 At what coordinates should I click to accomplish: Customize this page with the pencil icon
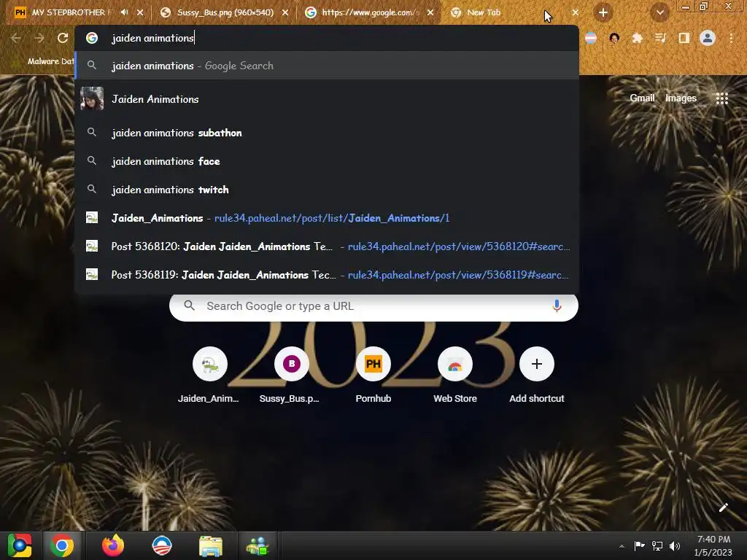click(723, 508)
